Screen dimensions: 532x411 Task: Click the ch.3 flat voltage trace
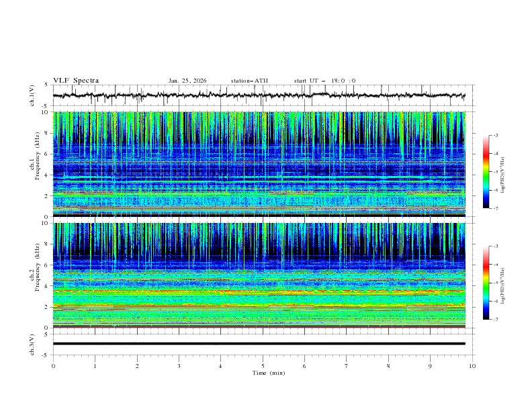[259, 344]
